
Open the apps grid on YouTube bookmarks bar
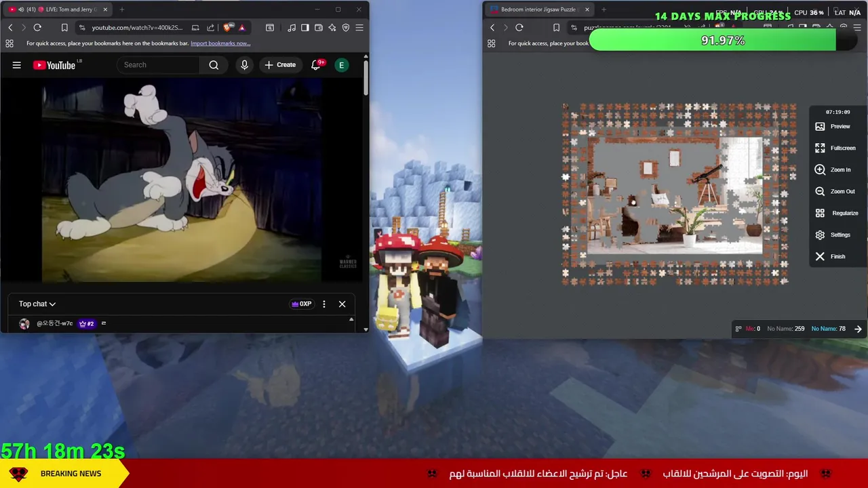[9, 43]
